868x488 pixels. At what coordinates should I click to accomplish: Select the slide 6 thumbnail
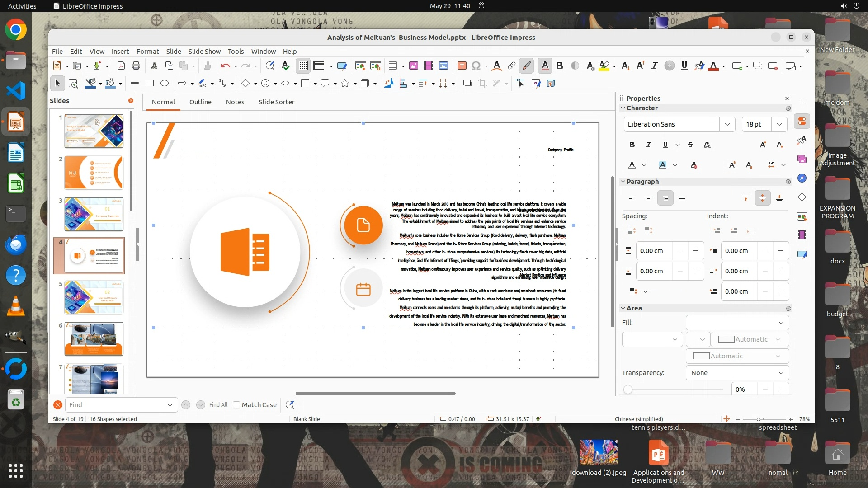tap(94, 339)
